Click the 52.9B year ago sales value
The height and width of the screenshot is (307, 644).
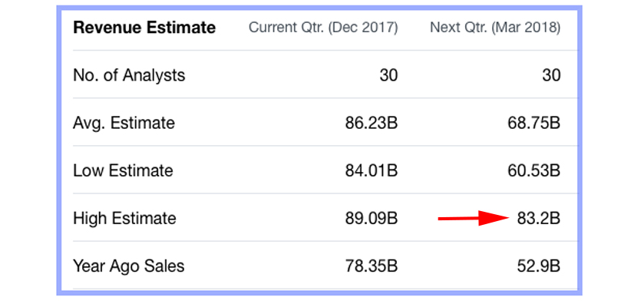tap(539, 266)
